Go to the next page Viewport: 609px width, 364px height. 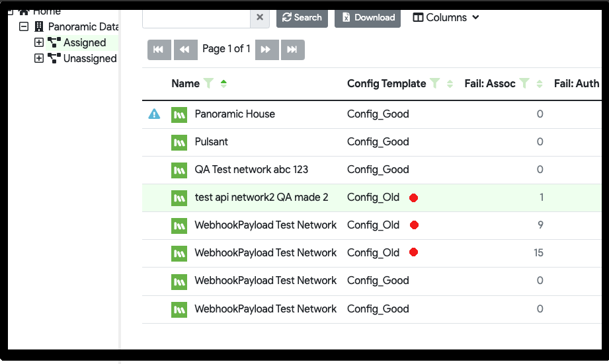[x=266, y=50]
